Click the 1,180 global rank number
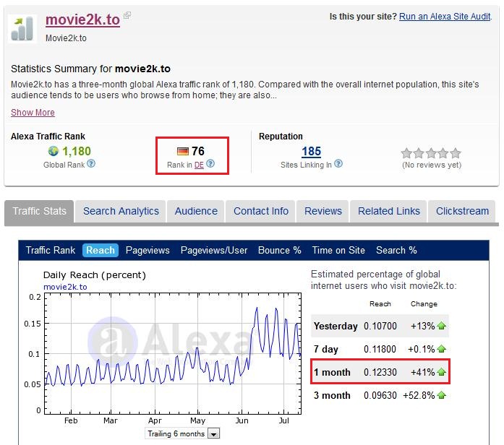504x445 pixels. (x=77, y=151)
